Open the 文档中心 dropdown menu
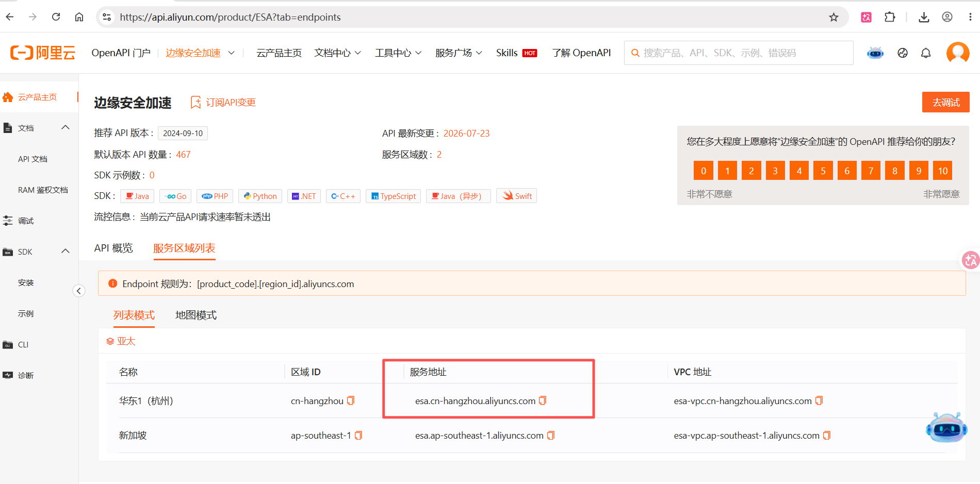The image size is (980, 484). click(x=338, y=53)
